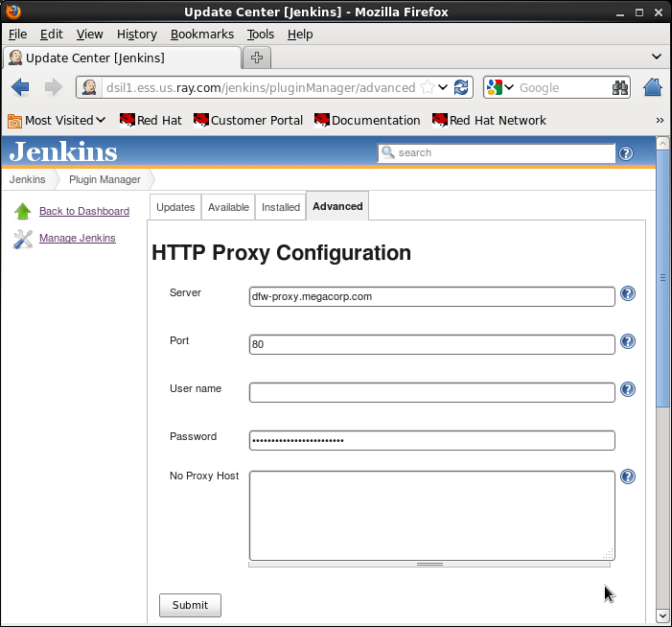Follow the Back to Dashboard link
Viewport: 672px width, 627px height.
(84, 211)
